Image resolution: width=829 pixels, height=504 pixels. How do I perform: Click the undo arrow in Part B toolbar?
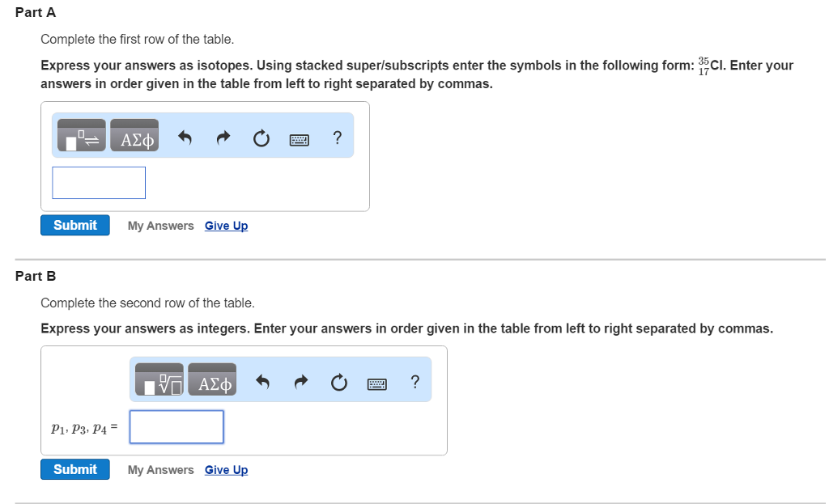pyautogui.click(x=262, y=381)
